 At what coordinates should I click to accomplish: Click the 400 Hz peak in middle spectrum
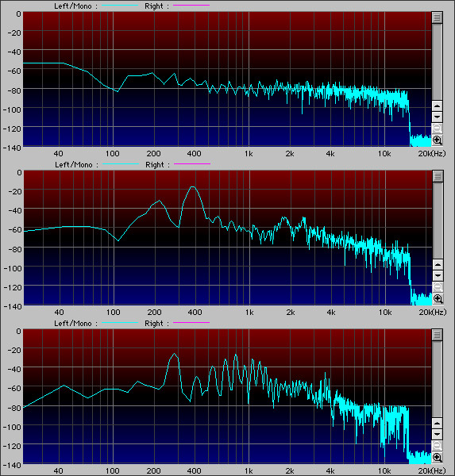193,187
